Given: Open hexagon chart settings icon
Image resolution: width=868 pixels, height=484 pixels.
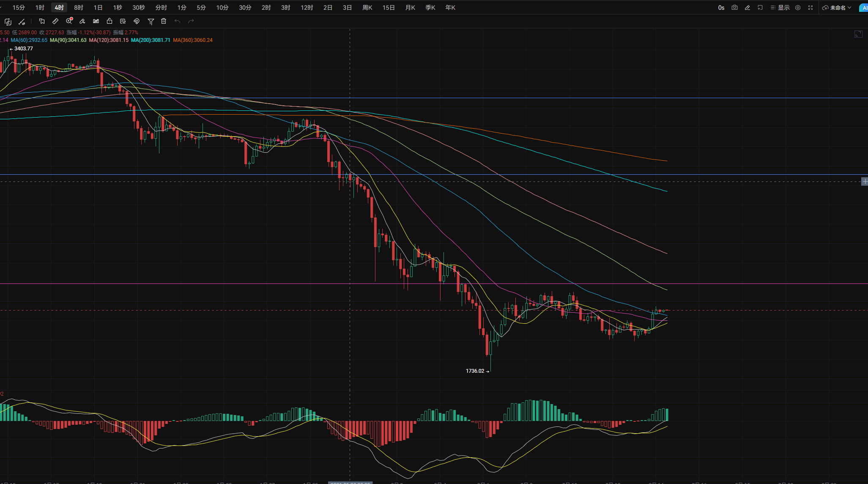Looking at the screenshot, I should point(798,8).
